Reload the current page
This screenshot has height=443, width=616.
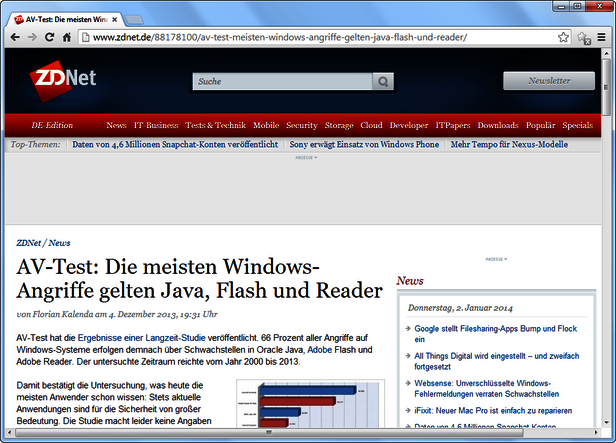click(63, 38)
